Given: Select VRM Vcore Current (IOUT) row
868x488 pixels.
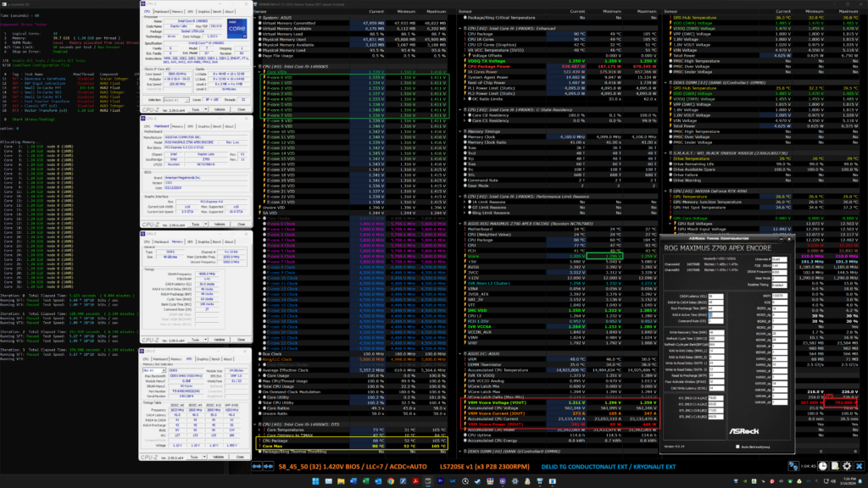Looking at the screenshot, I should coord(559,413).
